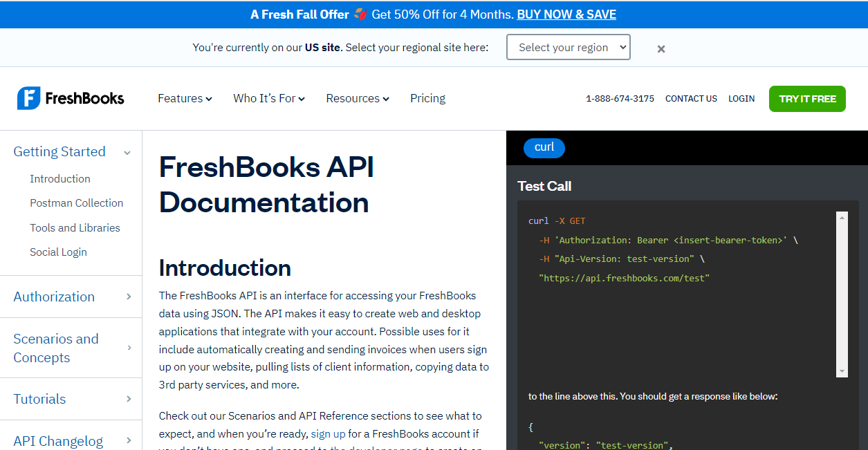
Task: Follow the sign up link in the introduction
Action: point(328,434)
